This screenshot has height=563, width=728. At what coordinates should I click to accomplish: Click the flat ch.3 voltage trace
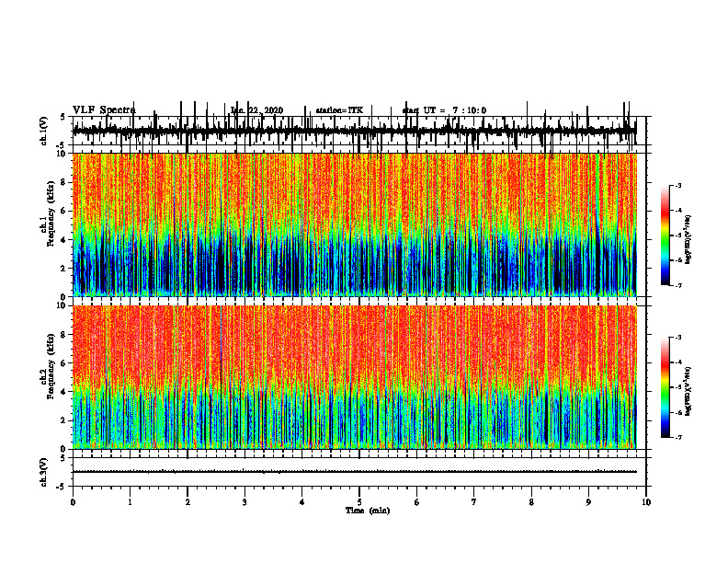pos(354,472)
